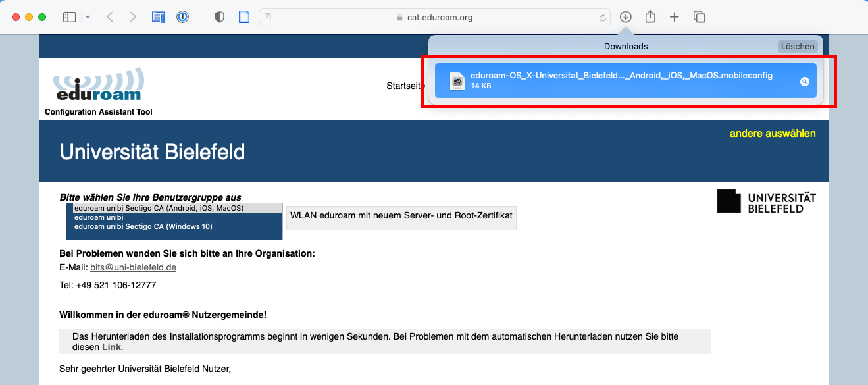868x385 pixels.
Task: Open the Share toolbar icon
Action: (x=650, y=17)
